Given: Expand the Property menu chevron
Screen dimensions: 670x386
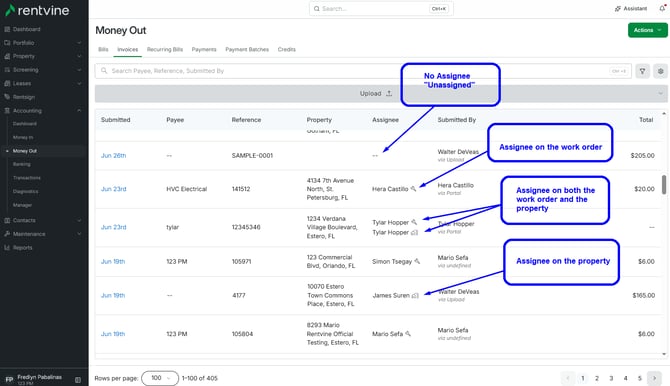Looking at the screenshot, I should 79,56.
